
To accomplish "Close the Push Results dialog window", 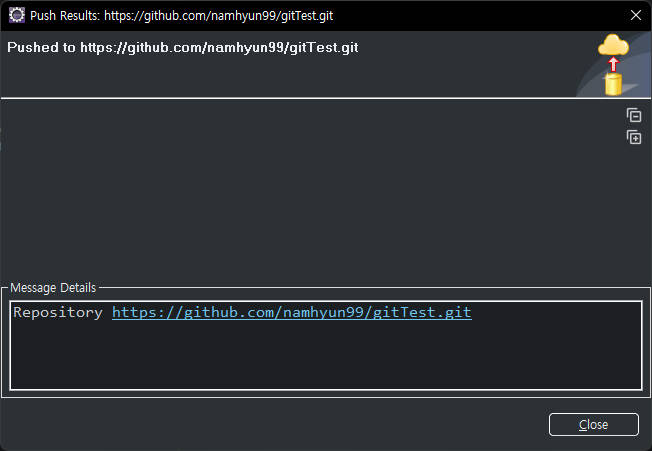I will coord(635,15).
